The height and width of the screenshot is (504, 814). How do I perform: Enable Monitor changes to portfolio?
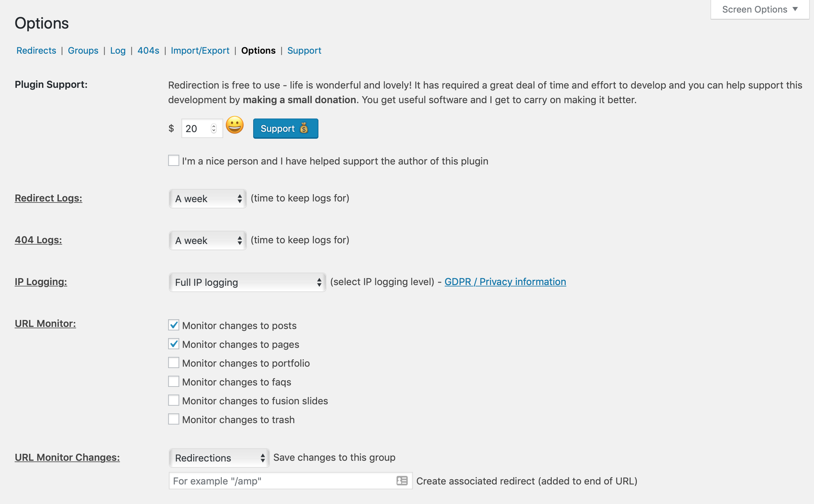click(x=174, y=362)
